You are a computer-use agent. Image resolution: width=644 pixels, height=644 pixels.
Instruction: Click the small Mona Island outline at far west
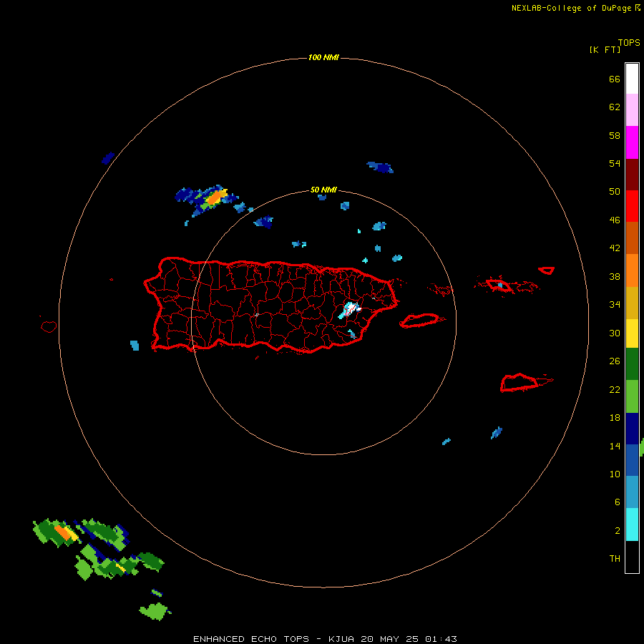tap(49, 326)
